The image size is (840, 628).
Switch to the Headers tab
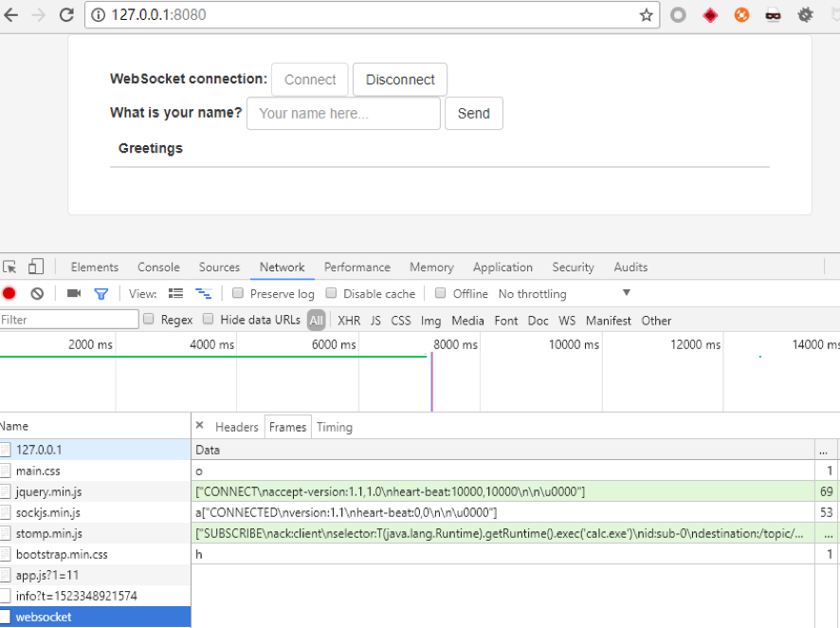(x=236, y=427)
